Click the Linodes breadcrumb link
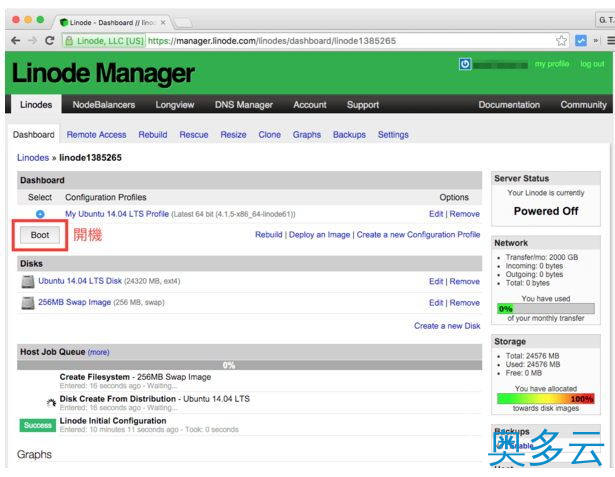Viewport: 615px width, 477px height. [x=33, y=158]
